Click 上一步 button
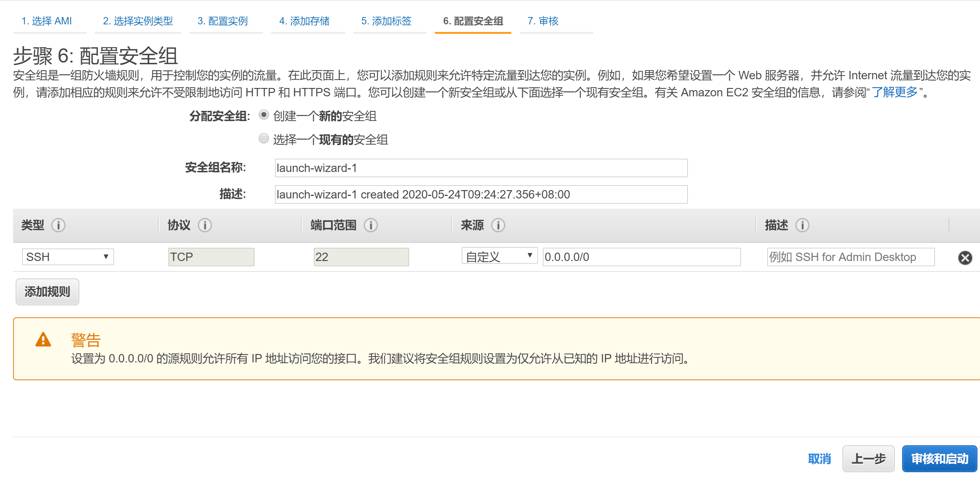This screenshot has height=482, width=980. (x=868, y=459)
